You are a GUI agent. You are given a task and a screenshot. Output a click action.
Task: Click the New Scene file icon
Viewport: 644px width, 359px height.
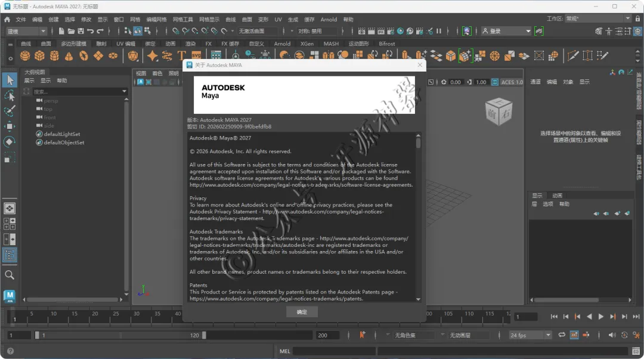click(61, 31)
